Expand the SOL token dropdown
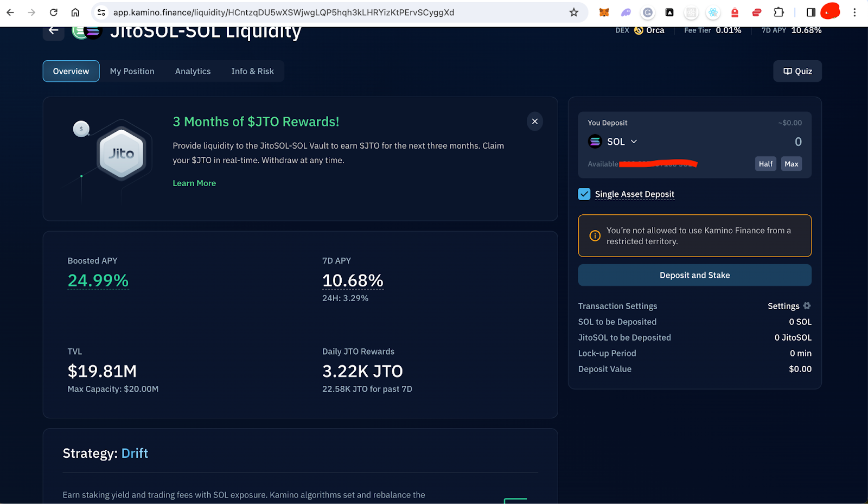The height and width of the screenshot is (504, 868). click(x=634, y=142)
